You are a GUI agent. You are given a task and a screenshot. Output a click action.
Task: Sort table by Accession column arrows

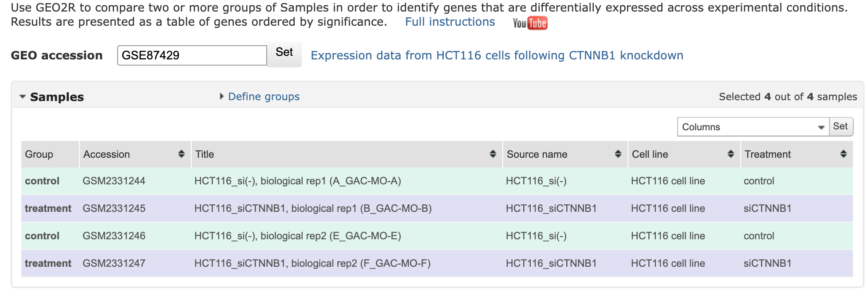click(181, 154)
